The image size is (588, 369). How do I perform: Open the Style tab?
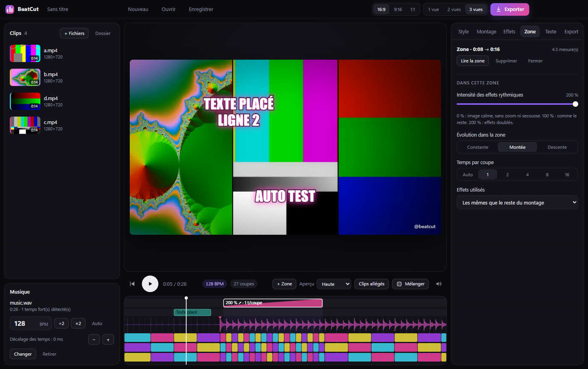(463, 32)
